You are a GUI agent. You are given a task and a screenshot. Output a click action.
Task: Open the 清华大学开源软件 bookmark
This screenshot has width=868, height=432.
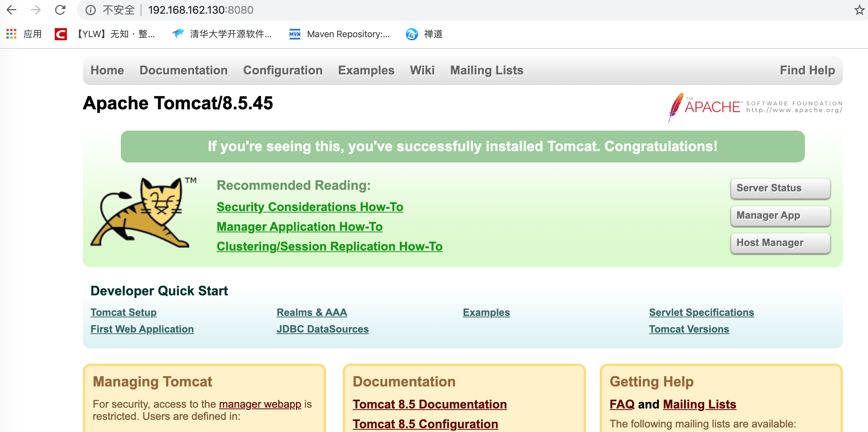coord(222,34)
